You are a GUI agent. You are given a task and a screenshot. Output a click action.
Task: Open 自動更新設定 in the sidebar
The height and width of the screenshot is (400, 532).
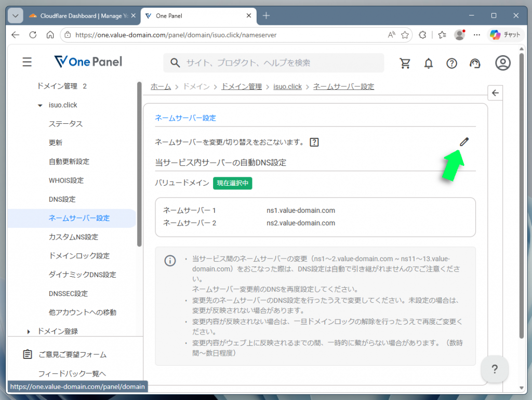[x=69, y=162]
